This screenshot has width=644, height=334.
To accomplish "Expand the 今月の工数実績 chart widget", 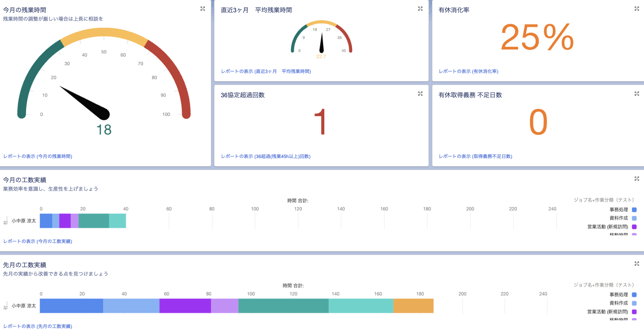I will (637, 179).
